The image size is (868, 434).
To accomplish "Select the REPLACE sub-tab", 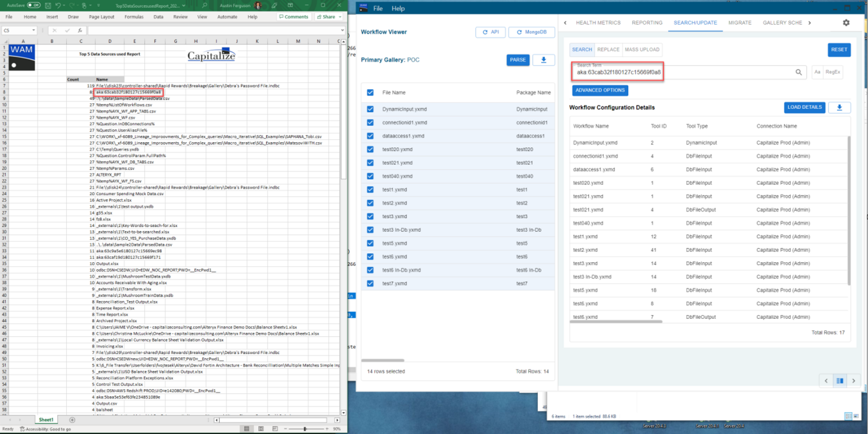I will [609, 49].
